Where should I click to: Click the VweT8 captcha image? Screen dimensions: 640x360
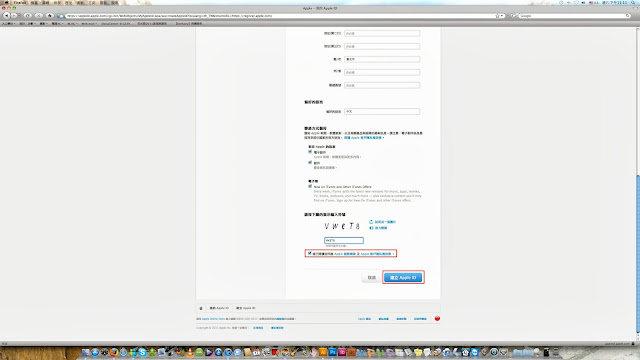coord(342,226)
